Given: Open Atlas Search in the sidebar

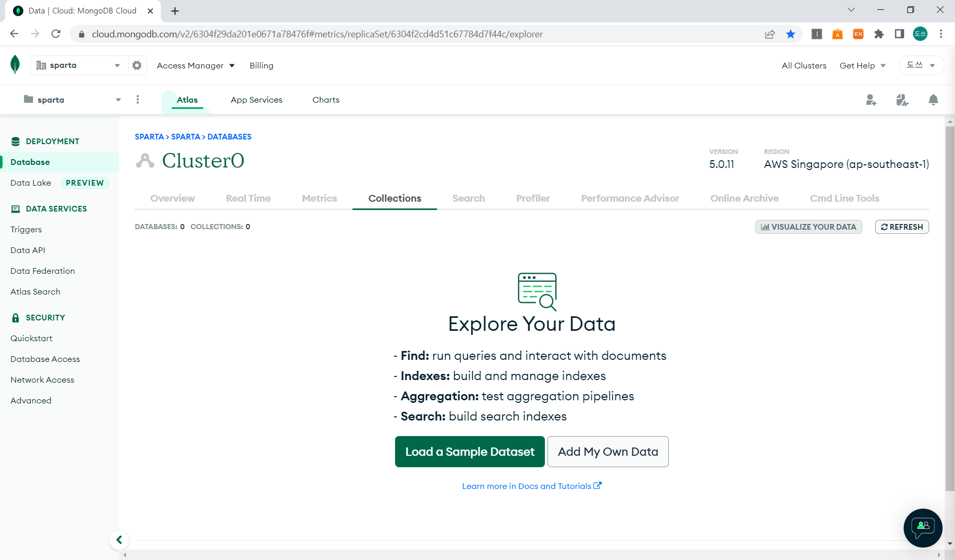Looking at the screenshot, I should point(35,291).
